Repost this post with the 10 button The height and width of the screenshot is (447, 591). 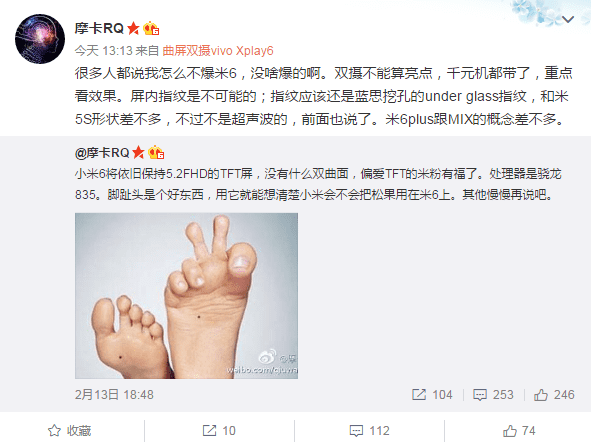pyautogui.click(x=219, y=430)
